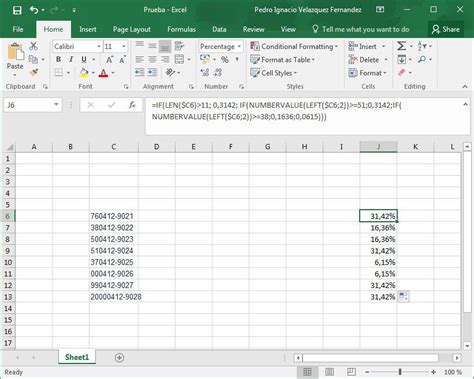Screen dimensions: 474x379
Task: Open the font size dropdown
Action: pyautogui.click(x=124, y=46)
